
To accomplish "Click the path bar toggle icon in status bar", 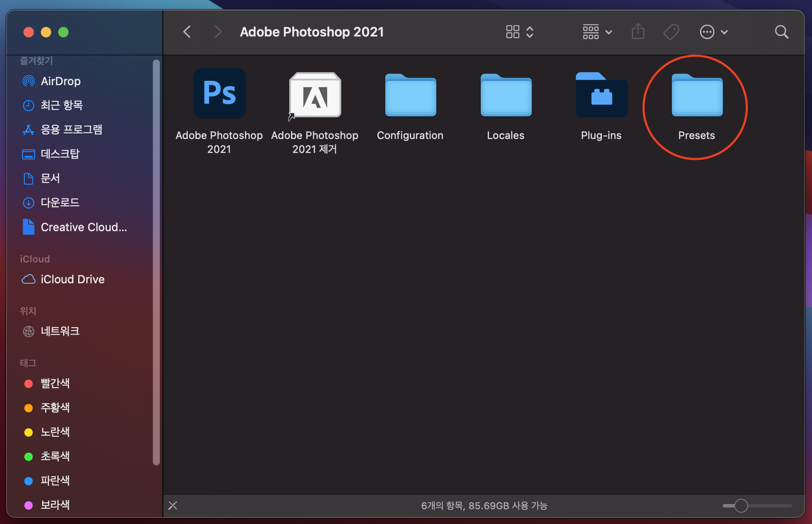I will pyautogui.click(x=173, y=505).
